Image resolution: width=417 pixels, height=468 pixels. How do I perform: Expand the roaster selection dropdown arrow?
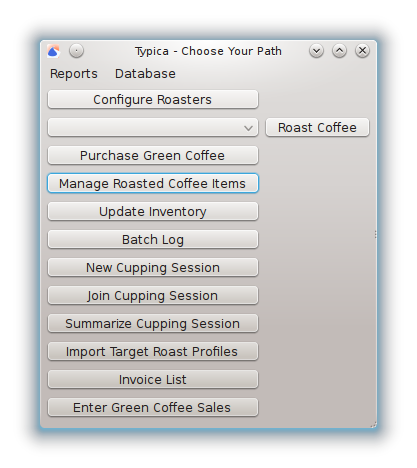click(248, 128)
